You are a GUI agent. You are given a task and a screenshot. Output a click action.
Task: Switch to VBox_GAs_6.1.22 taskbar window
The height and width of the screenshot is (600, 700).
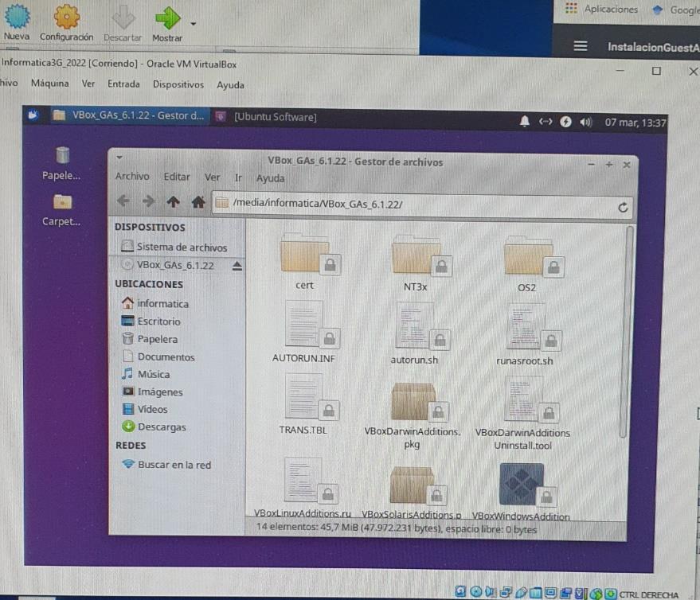click(x=129, y=115)
